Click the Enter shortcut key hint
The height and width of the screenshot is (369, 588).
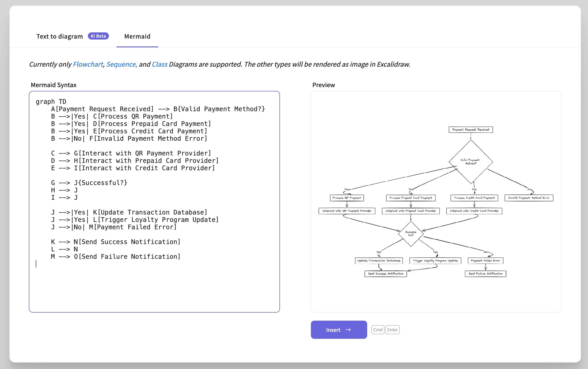tap(392, 330)
